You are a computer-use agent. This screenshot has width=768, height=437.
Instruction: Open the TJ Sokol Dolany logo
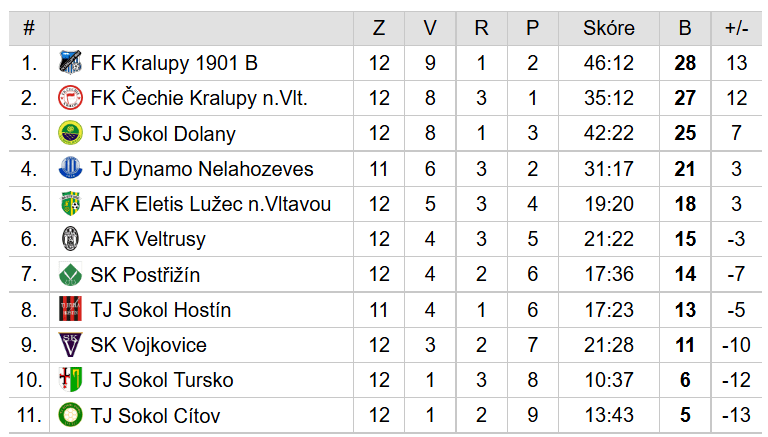(70, 133)
